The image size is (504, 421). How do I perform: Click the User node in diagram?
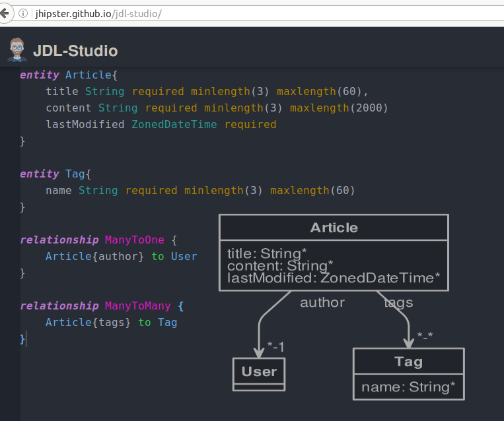click(x=259, y=372)
